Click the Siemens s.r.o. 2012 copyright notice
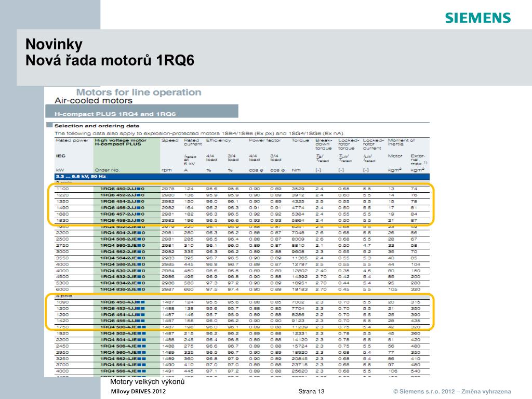The image size is (532, 399). 452,391
